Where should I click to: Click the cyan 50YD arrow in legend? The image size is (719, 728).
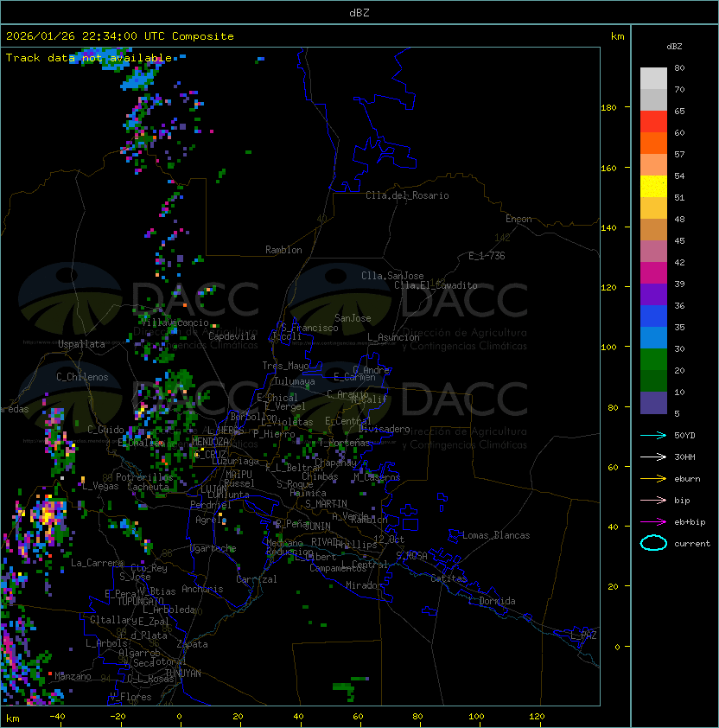[654, 435]
